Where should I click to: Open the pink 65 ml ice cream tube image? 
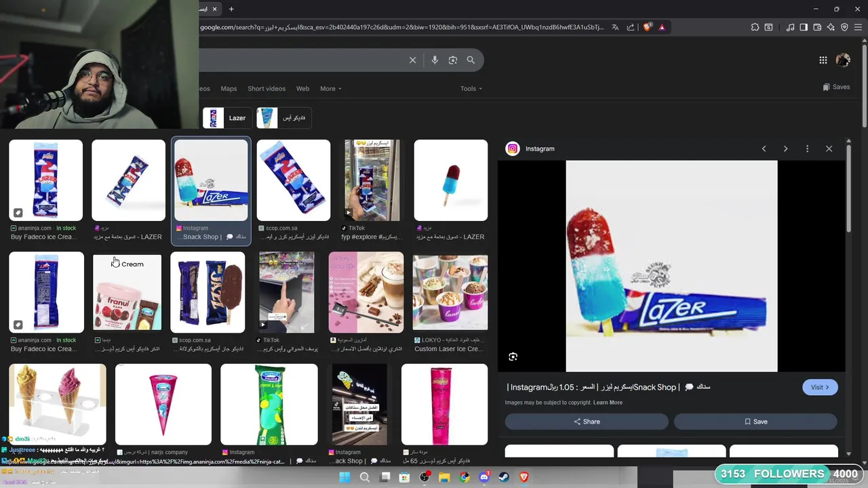(x=445, y=404)
